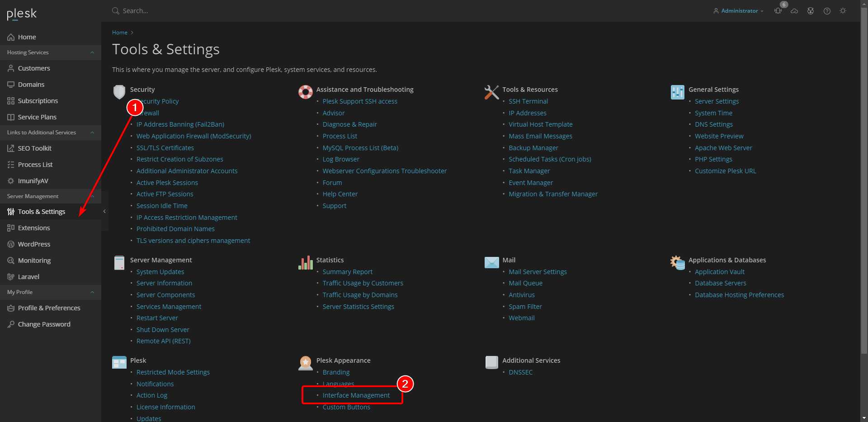Open Migration & Transfer Manager link
This screenshot has height=422, width=868.
[553, 194]
